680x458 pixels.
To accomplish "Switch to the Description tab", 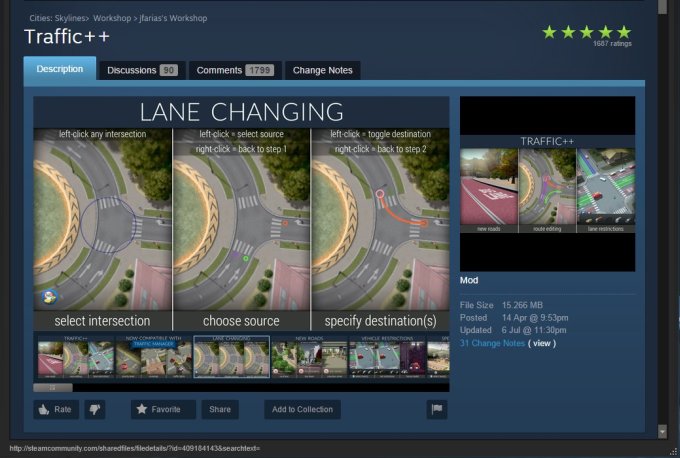I will [60, 69].
